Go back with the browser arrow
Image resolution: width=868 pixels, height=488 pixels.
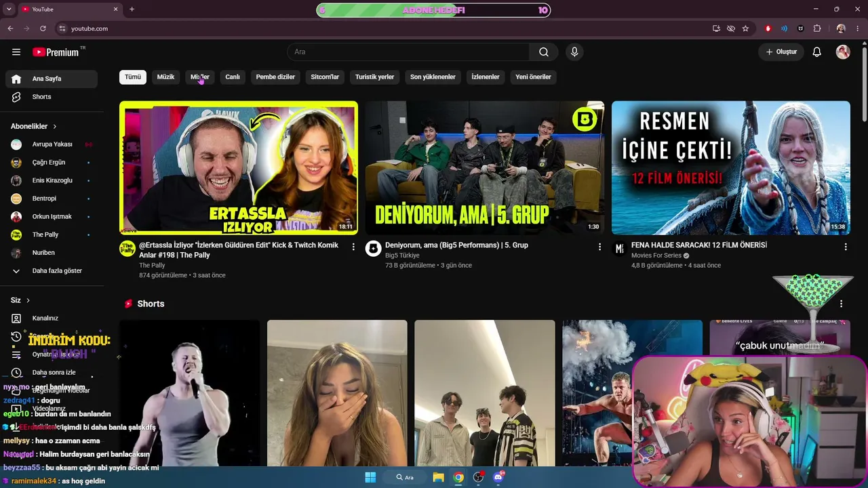[10, 28]
